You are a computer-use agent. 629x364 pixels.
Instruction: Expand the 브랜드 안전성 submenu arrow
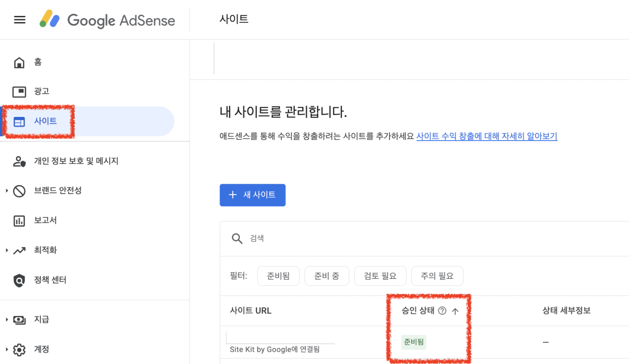pos(7,191)
